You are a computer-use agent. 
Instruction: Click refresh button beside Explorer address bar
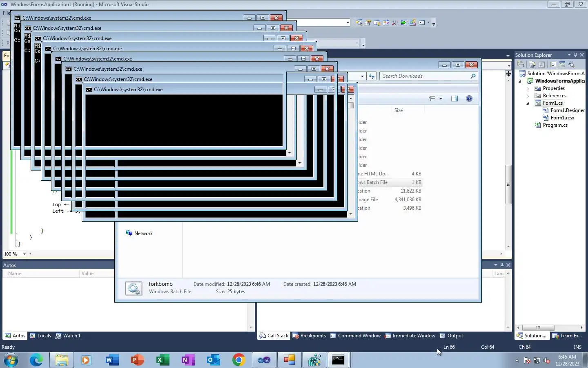[372, 76]
